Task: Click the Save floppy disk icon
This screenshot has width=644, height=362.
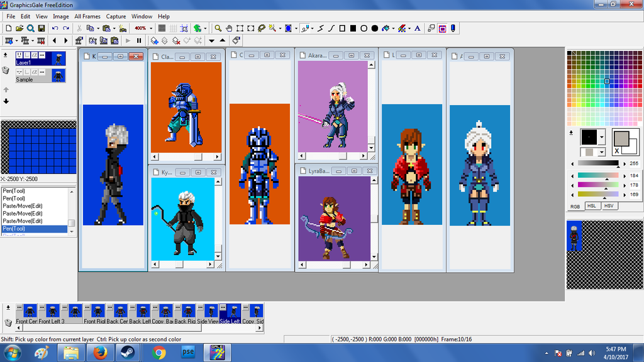Action: pos(42,28)
